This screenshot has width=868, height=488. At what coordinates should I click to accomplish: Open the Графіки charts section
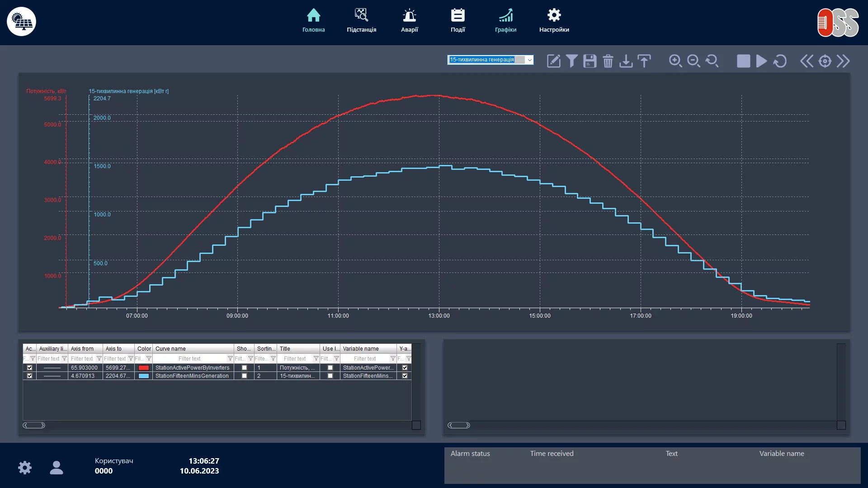tap(505, 21)
